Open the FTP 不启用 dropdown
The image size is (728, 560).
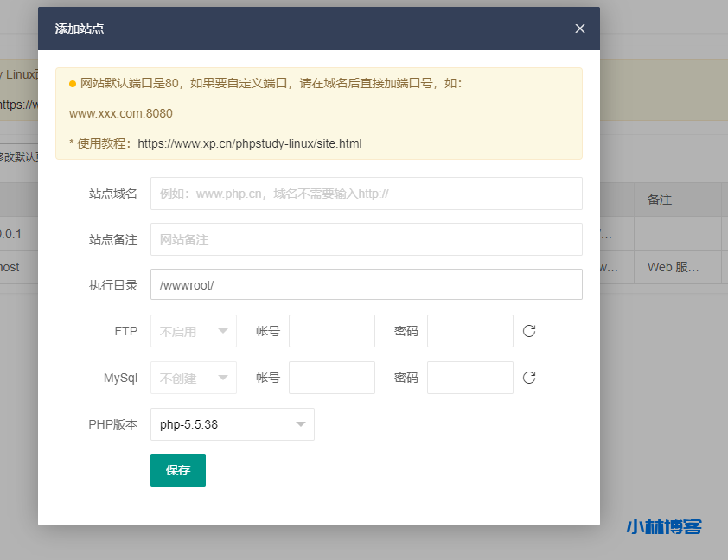pyautogui.click(x=193, y=331)
